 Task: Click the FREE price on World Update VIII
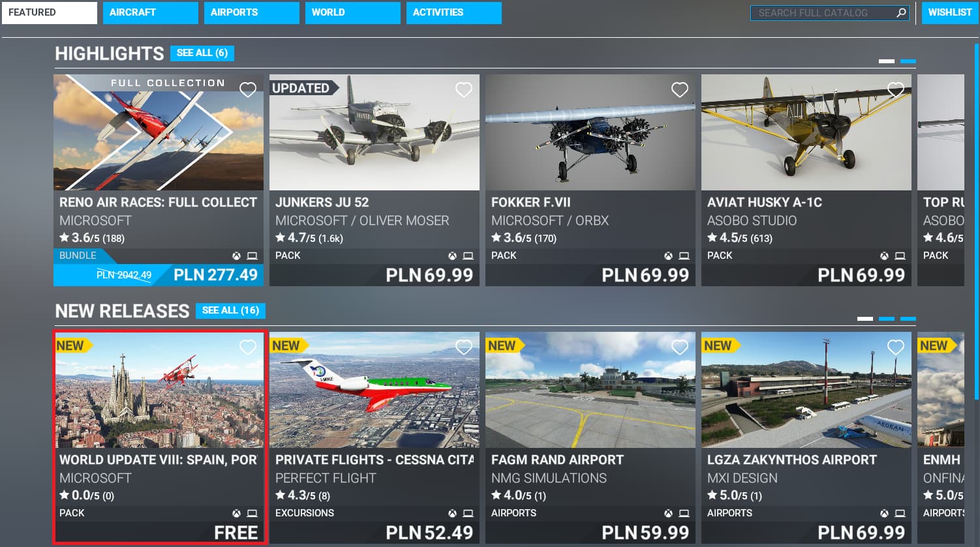click(x=236, y=533)
